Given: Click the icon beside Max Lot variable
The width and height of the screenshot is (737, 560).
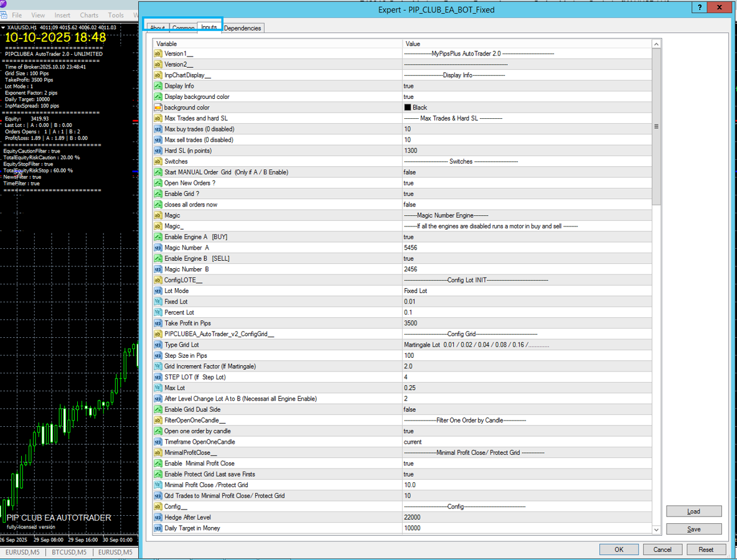Looking at the screenshot, I should tap(158, 388).
